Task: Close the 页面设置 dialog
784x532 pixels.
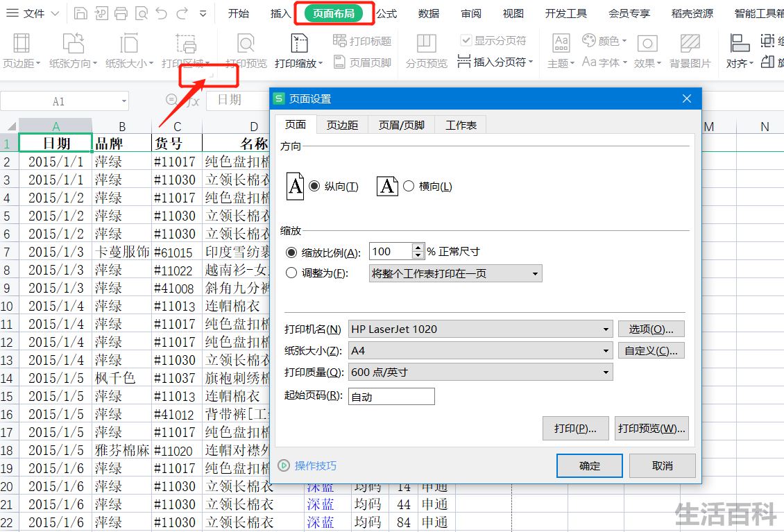Action: click(687, 98)
